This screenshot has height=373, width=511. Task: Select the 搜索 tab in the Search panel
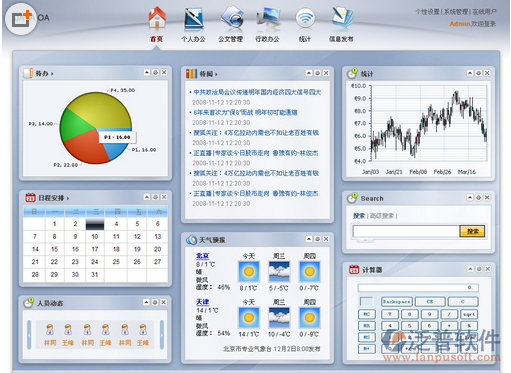coord(359,216)
